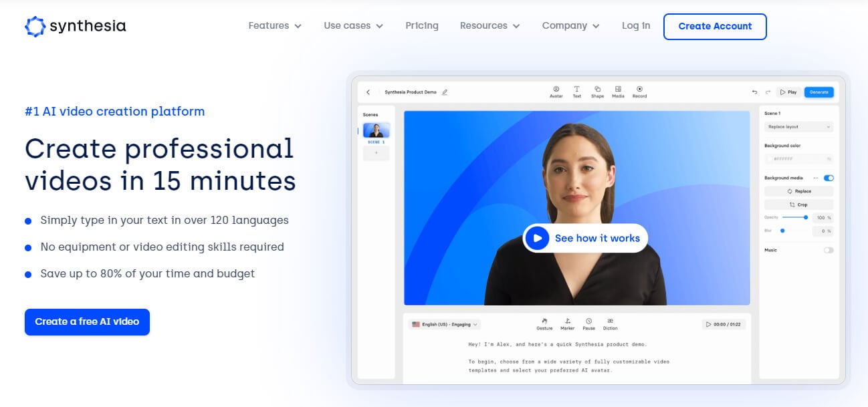Click the Create Account button

tap(714, 27)
